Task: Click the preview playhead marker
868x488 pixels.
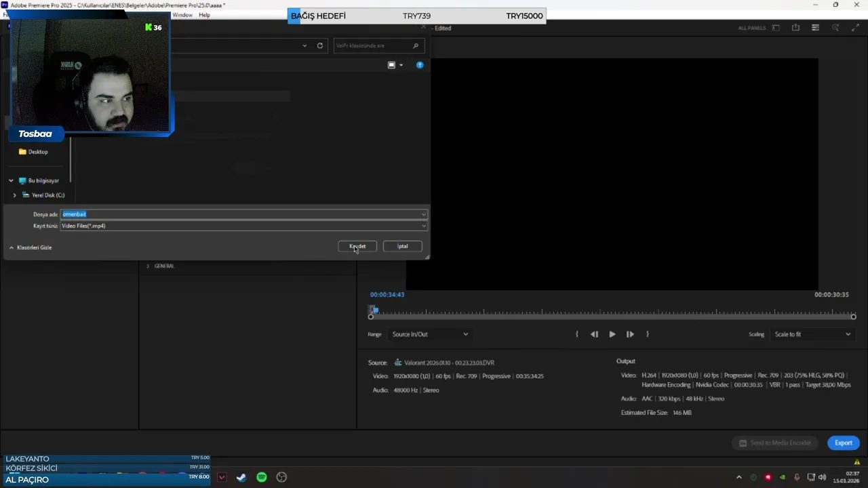Action: tap(375, 310)
